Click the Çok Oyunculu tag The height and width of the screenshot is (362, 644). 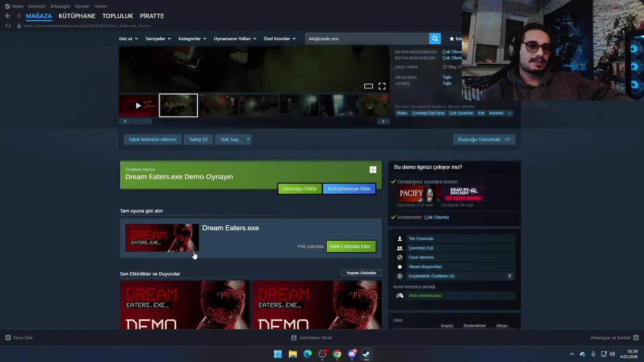[461, 113]
